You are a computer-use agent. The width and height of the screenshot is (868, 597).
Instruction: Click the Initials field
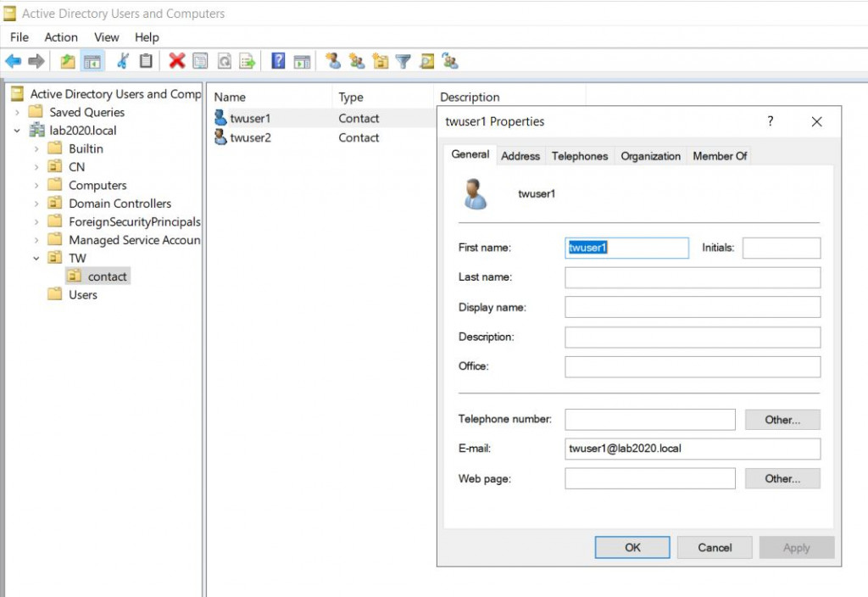pyautogui.click(x=781, y=248)
